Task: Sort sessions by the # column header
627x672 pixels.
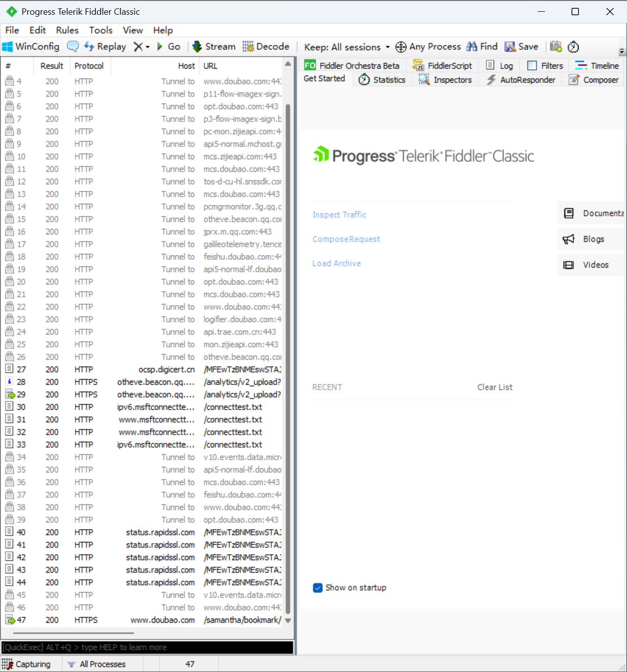Action: 17,66
